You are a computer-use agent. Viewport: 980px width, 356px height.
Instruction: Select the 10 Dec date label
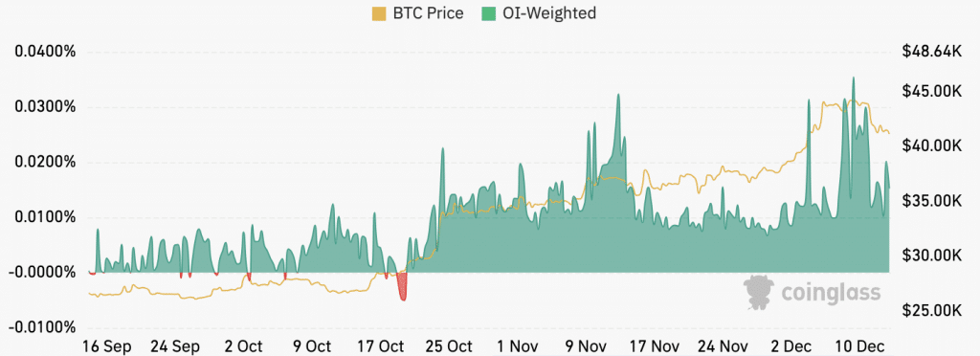(x=861, y=345)
